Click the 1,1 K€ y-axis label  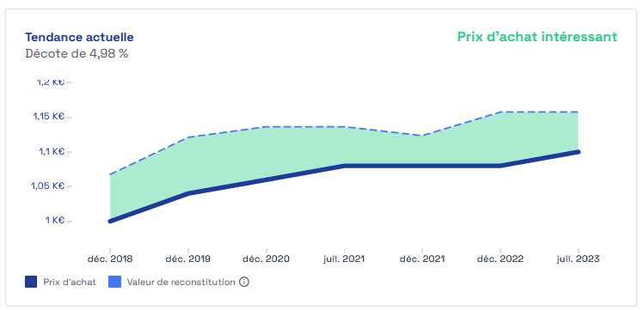point(52,152)
